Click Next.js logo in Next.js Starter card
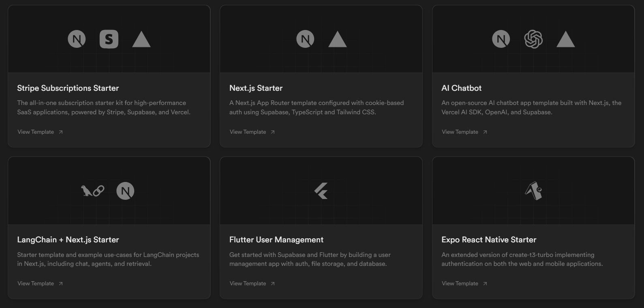Screen dimensions: 644x308 pos(305,39)
